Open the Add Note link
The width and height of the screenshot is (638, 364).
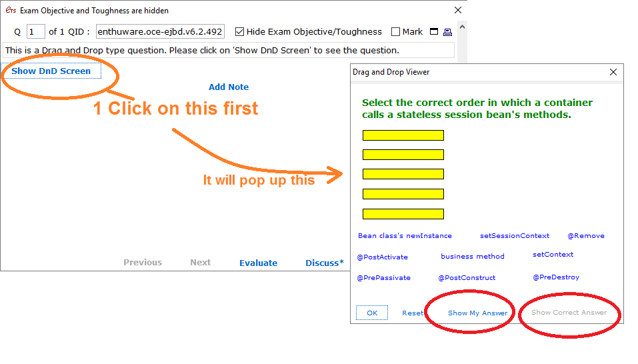tap(229, 87)
